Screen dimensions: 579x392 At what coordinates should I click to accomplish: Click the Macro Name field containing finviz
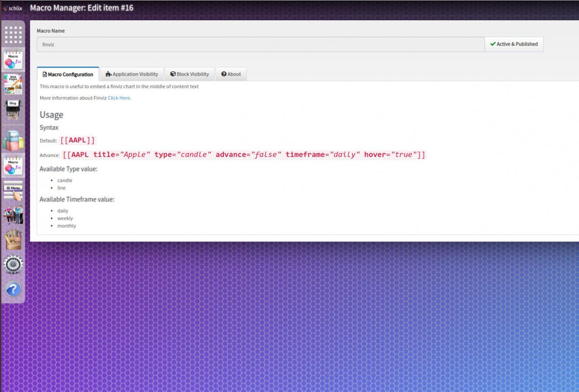[261, 44]
